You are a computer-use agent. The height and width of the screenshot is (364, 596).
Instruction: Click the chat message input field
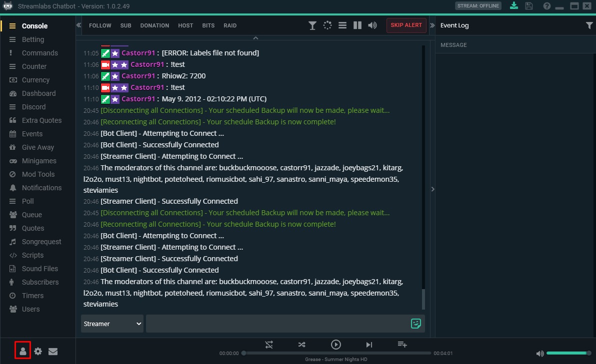coord(277,324)
